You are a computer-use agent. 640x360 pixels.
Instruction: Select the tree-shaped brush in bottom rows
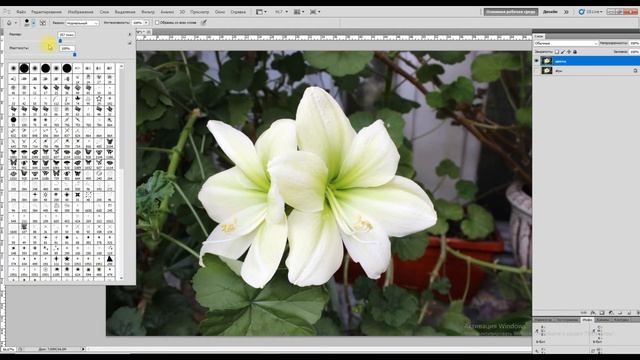(109, 259)
